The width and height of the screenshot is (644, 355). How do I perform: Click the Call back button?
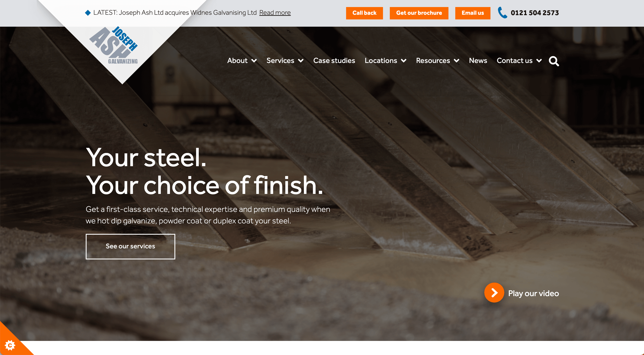pos(364,13)
